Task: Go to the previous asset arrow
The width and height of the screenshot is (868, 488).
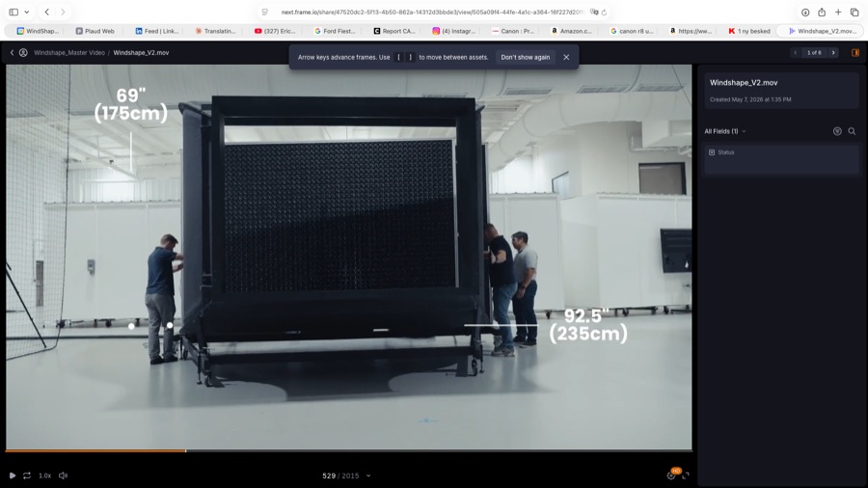Action: (x=796, y=53)
